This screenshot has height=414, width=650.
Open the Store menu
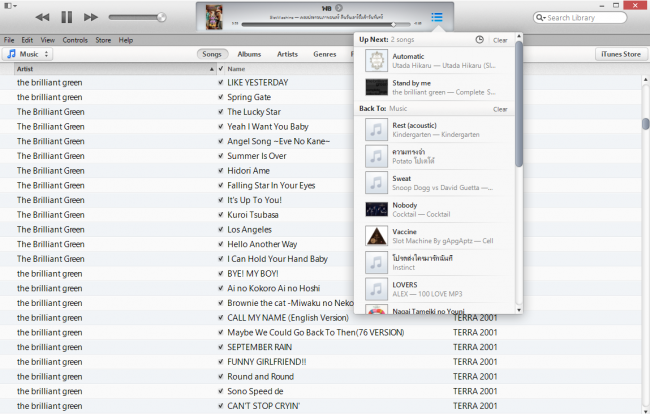[103, 40]
